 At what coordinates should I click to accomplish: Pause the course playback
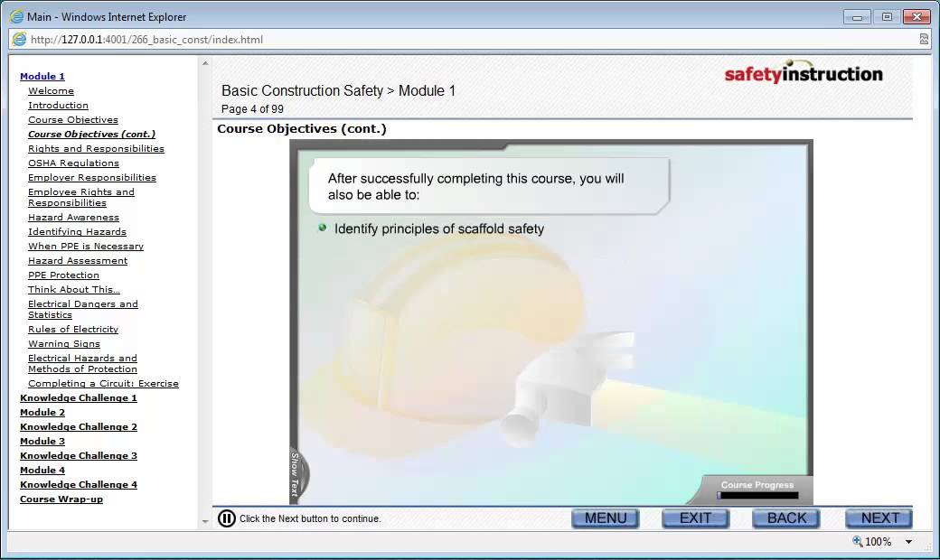[x=227, y=518]
